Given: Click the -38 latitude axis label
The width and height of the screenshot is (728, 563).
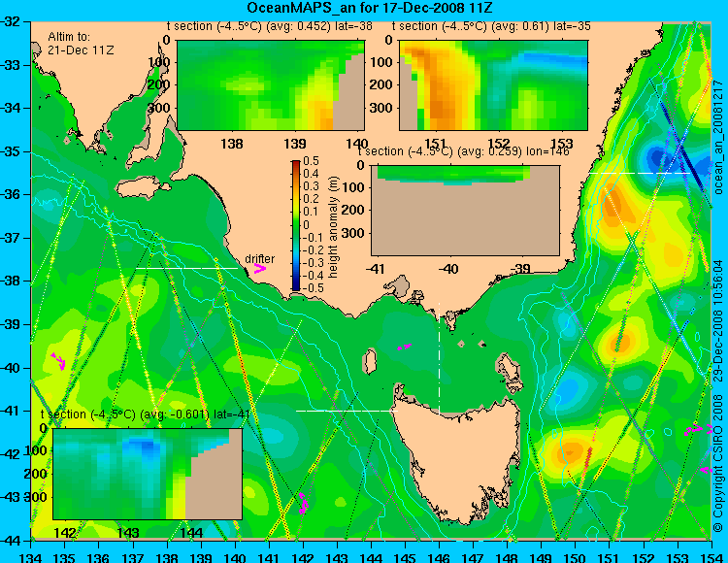Looking at the screenshot, I should click(13, 281).
